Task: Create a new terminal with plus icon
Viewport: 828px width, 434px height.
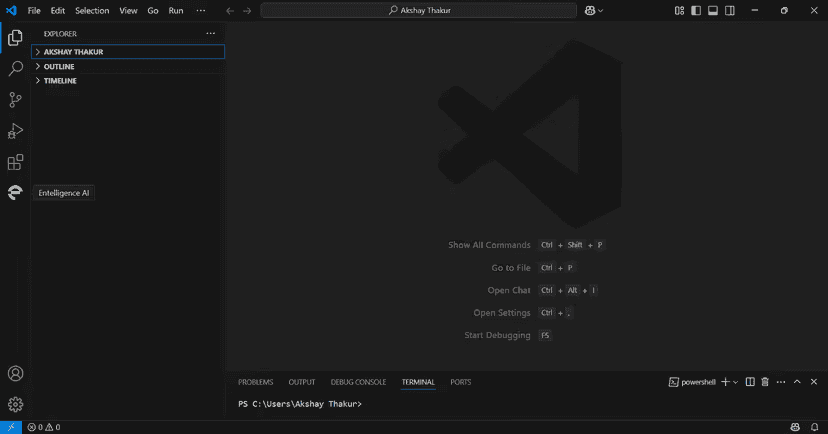Action: tap(726, 382)
